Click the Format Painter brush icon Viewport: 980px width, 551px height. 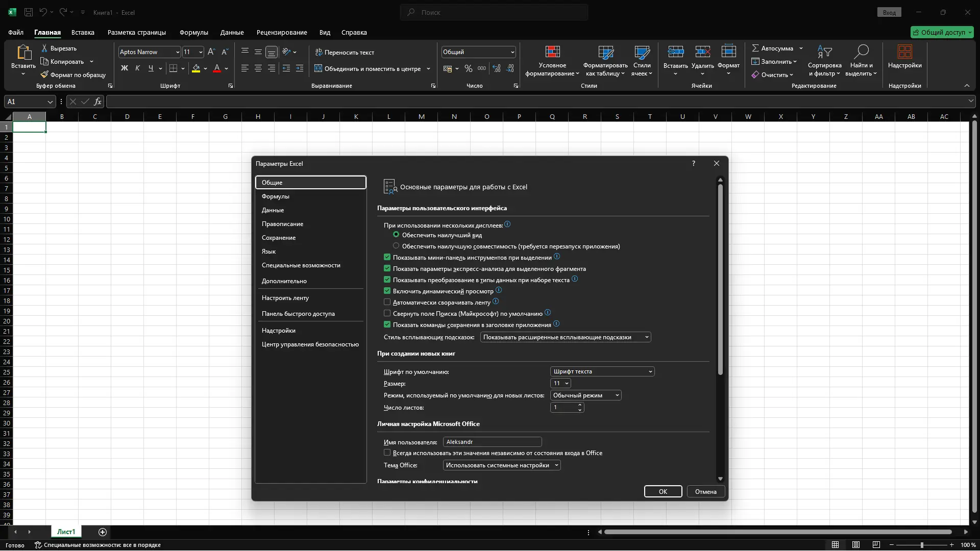45,74
